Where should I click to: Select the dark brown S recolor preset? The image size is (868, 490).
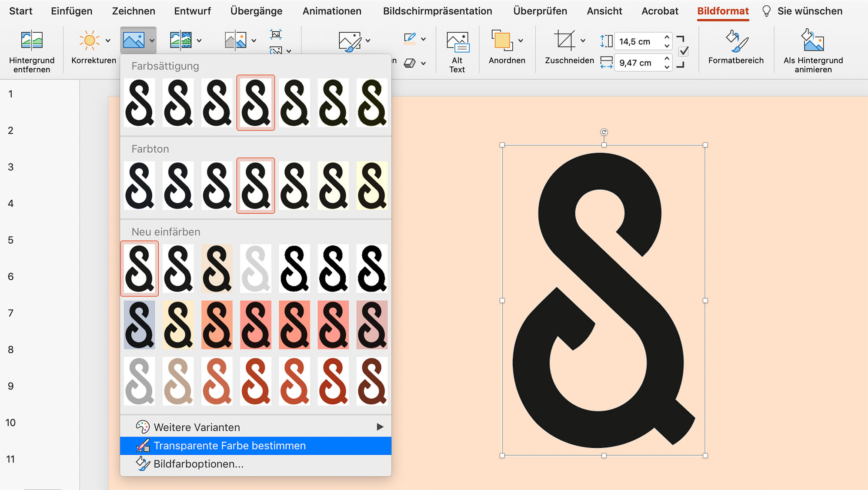(372, 381)
